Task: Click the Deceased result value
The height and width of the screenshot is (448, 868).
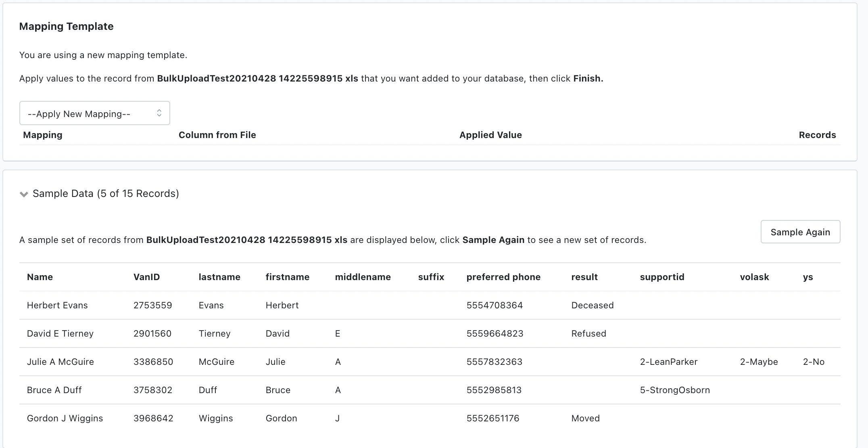Action: pos(592,305)
